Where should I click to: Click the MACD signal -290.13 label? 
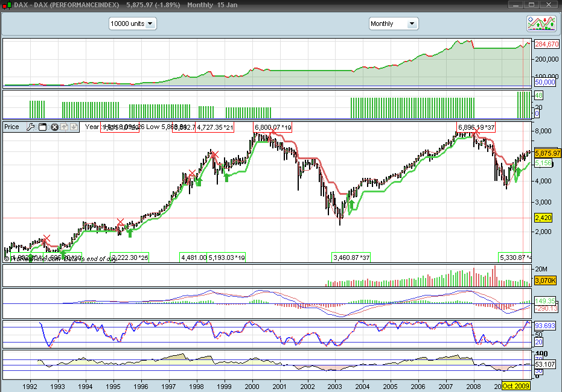pos(546,308)
